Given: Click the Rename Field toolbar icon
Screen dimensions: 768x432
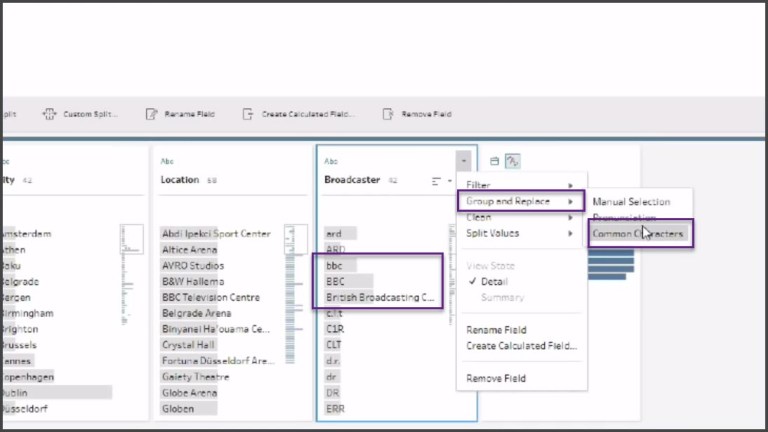Looking at the screenshot, I should [x=152, y=115].
